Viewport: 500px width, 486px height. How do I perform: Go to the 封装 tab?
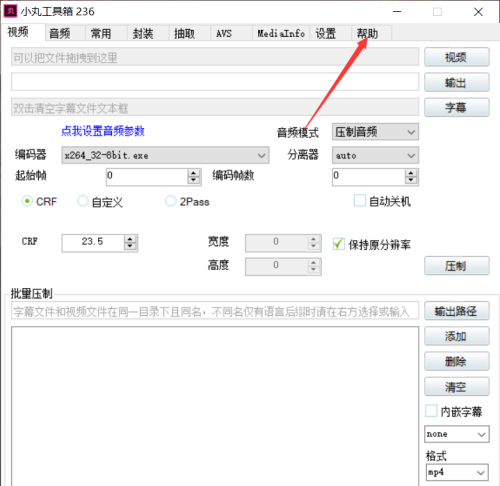point(148,33)
